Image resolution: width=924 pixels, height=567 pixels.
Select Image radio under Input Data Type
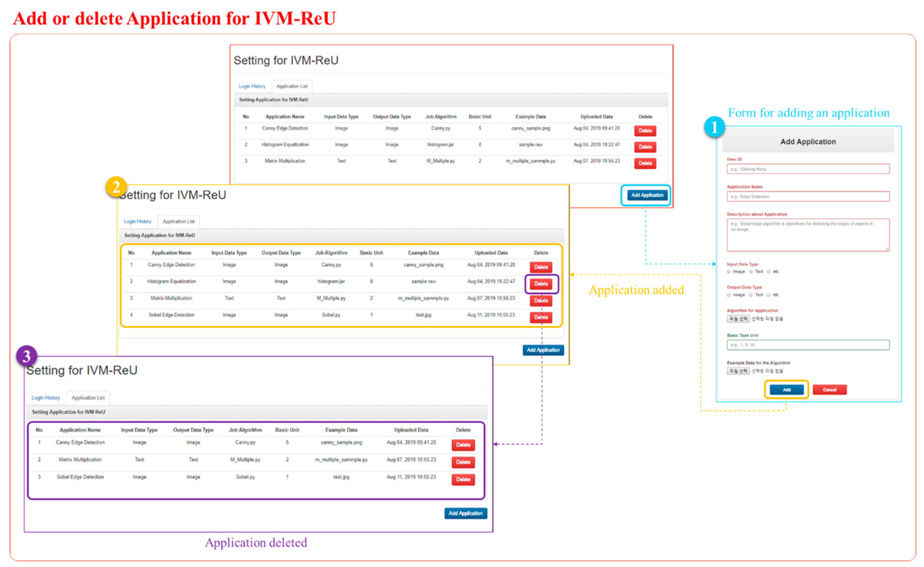click(729, 272)
